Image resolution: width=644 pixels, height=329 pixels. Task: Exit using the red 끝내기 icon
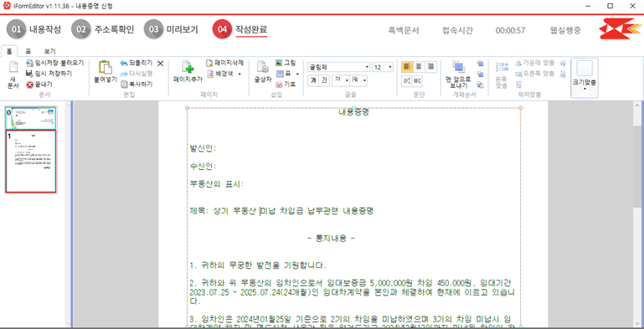click(29, 85)
